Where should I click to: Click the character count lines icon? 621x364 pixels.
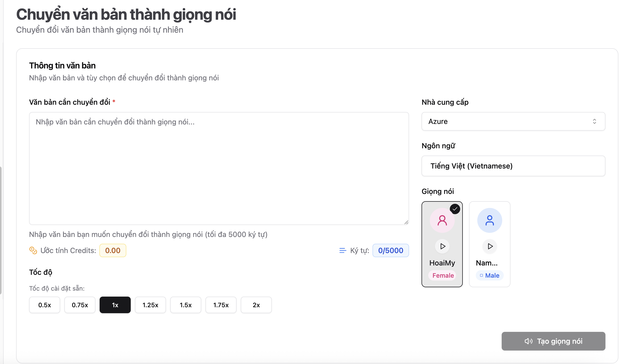[343, 250]
